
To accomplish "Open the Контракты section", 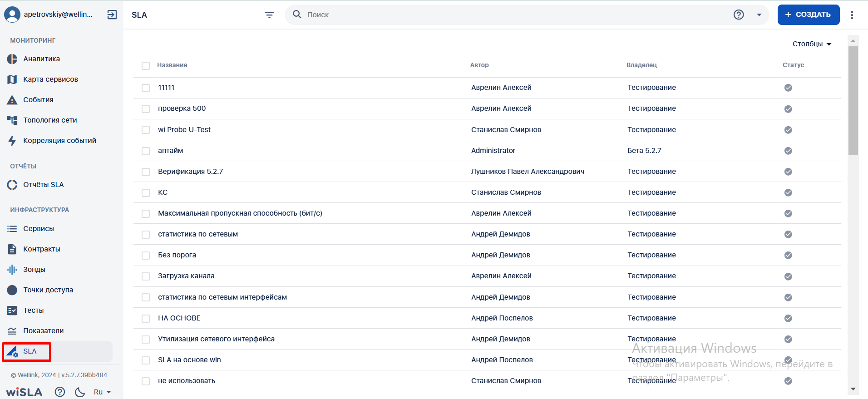I will pos(42,249).
